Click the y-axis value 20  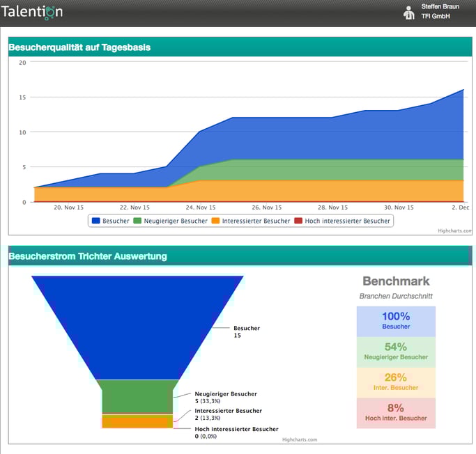(22, 63)
